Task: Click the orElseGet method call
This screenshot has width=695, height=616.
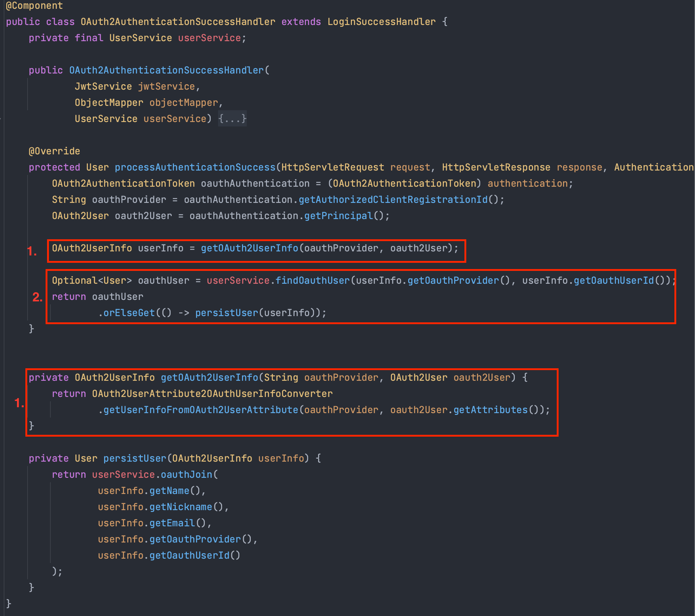Action: pyautogui.click(x=129, y=313)
